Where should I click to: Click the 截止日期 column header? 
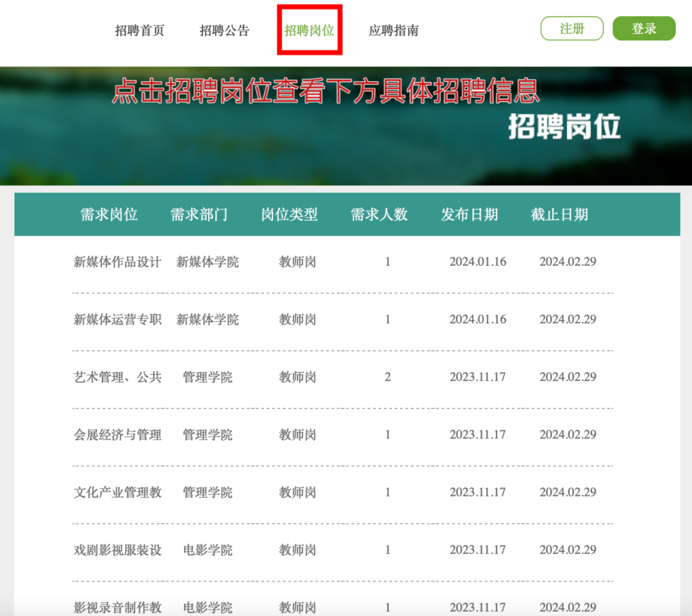tap(559, 215)
